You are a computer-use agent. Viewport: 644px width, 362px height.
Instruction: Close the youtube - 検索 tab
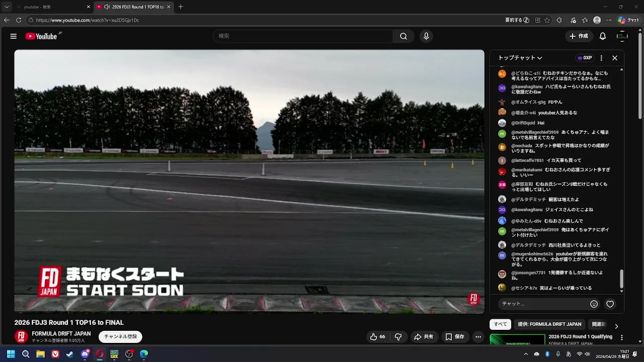pos(89,7)
